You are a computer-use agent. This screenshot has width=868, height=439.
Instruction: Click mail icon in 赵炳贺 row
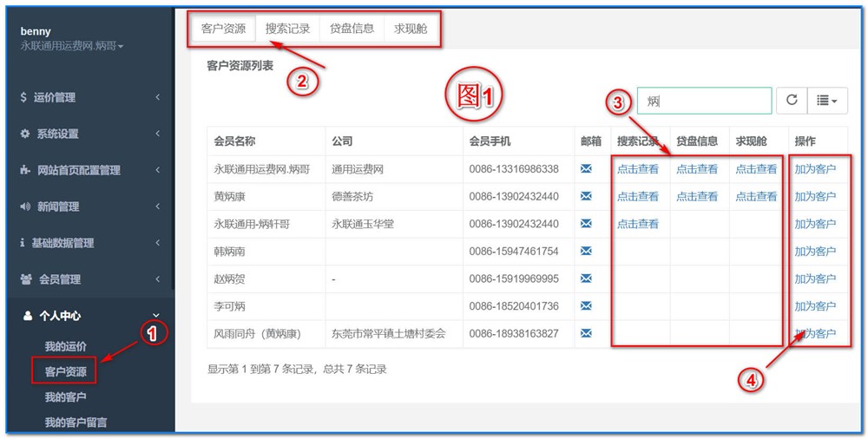586,278
